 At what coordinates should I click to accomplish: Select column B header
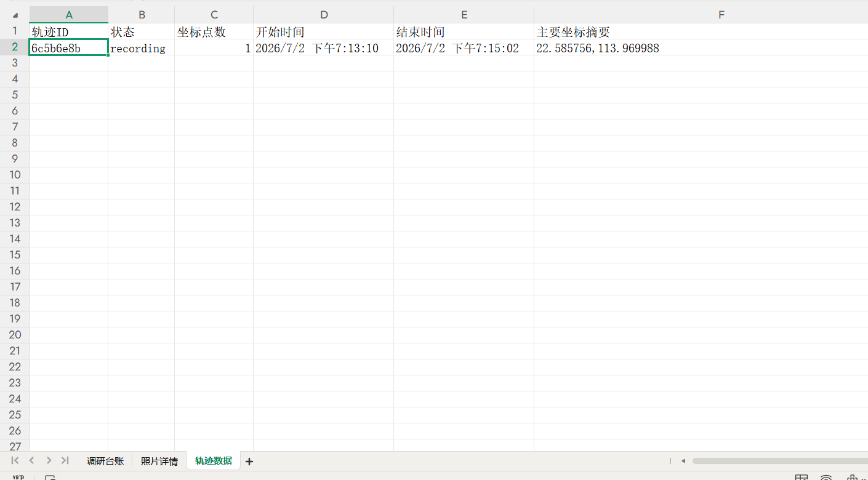click(x=142, y=15)
